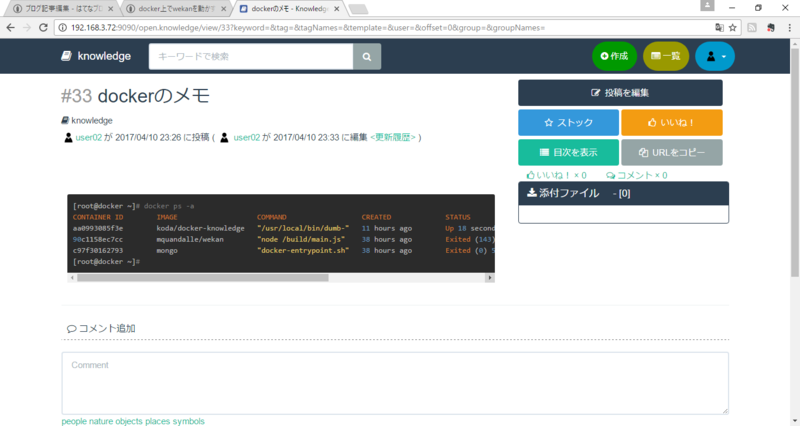800x426 pixels.
Task: Click container ID aa0993085f3e
Action: pos(98,228)
